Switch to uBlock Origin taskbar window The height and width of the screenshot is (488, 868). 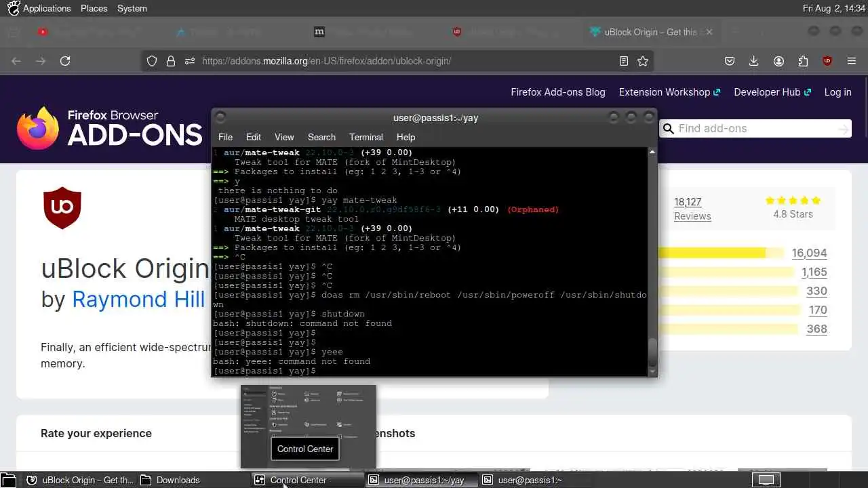80,480
